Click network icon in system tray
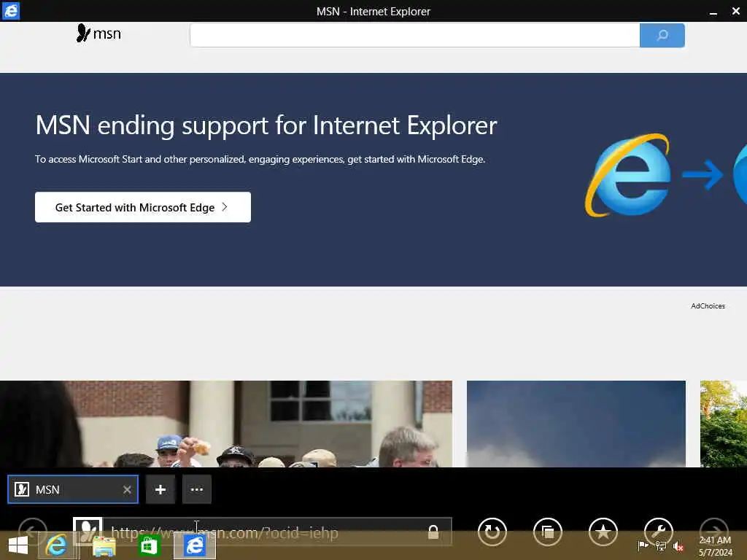This screenshot has height=560, width=747. 661,545
